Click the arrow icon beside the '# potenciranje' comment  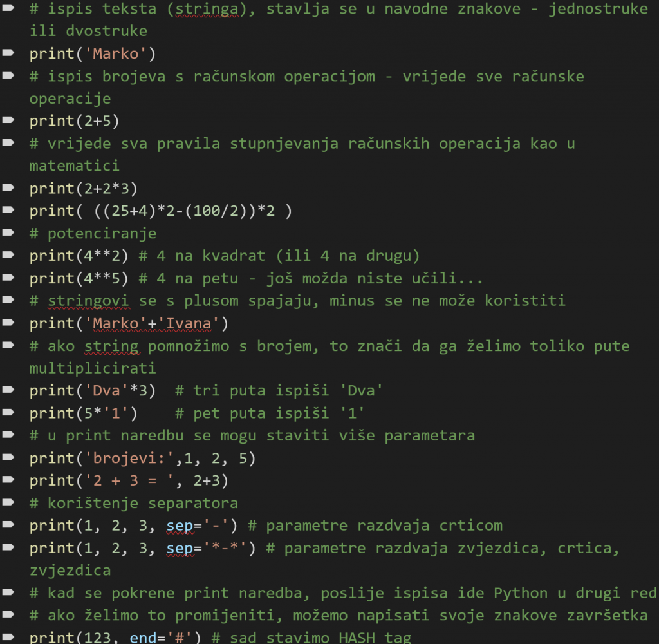pyautogui.click(x=8, y=232)
